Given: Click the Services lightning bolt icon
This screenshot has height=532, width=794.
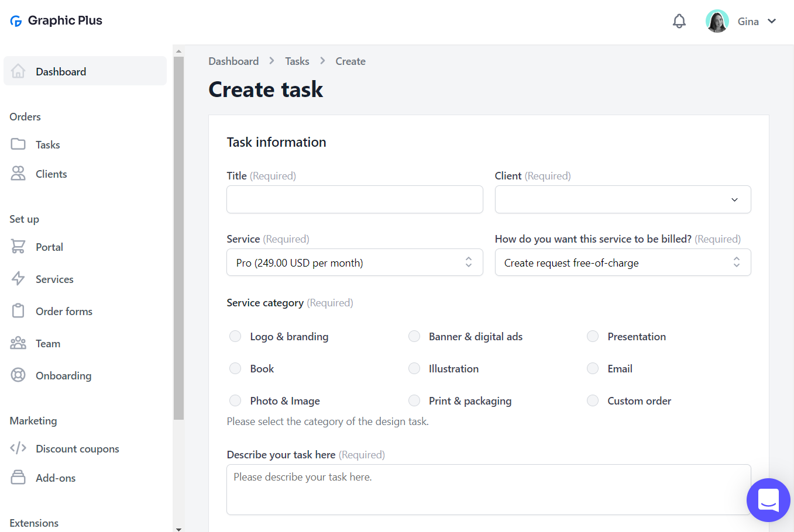Looking at the screenshot, I should (18, 279).
